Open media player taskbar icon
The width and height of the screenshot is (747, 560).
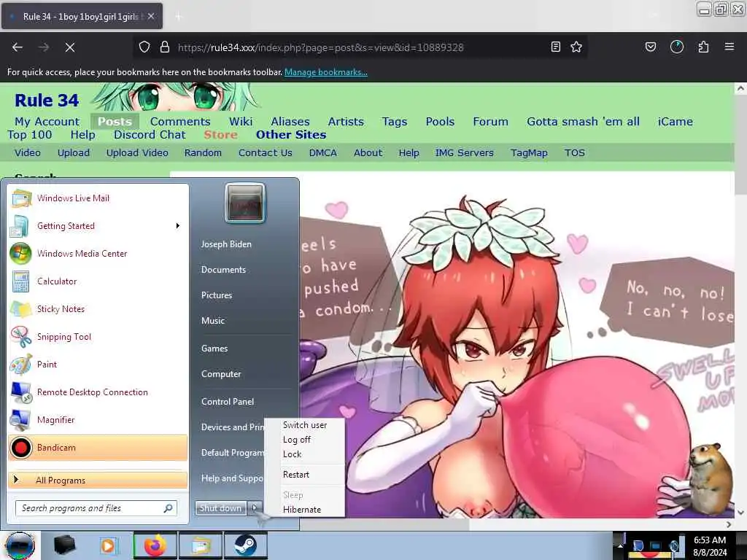click(108, 545)
